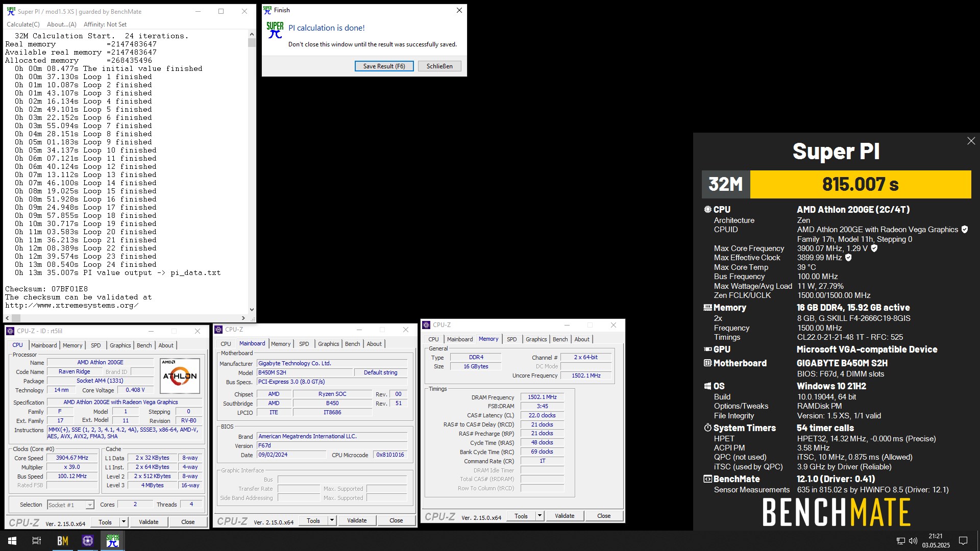Image resolution: width=980 pixels, height=551 pixels.
Task: Click the Motherboard icon in BenchMate panel
Action: pos(707,363)
